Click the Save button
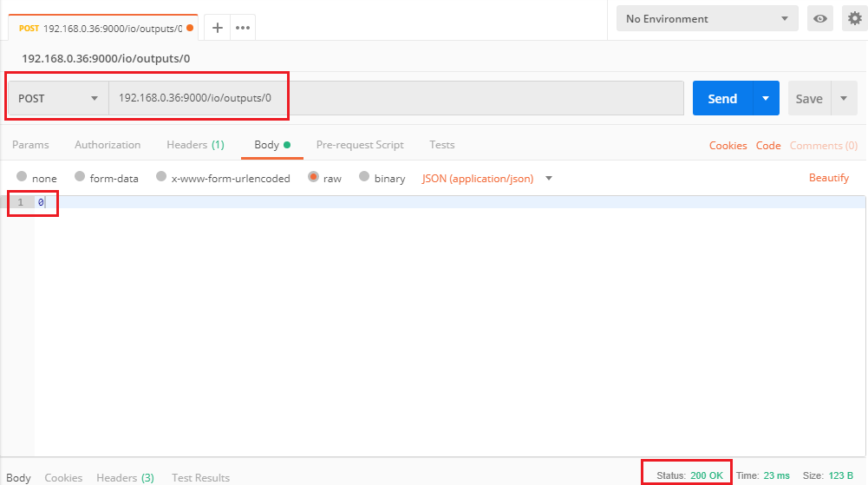 (x=809, y=99)
